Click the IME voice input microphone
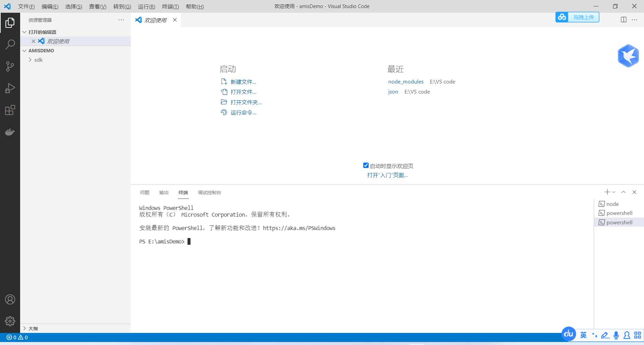The height and width of the screenshot is (345, 644). click(x=616, y=335)
